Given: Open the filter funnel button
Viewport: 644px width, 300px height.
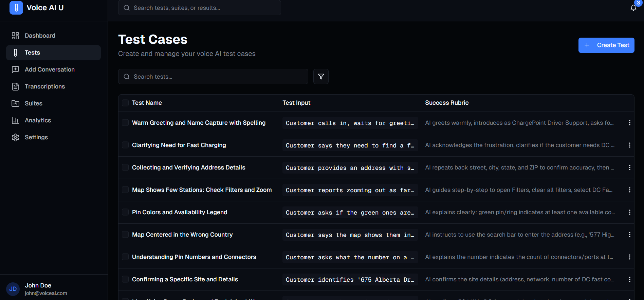Looking at the screenshot, I should tap(321, 77).
